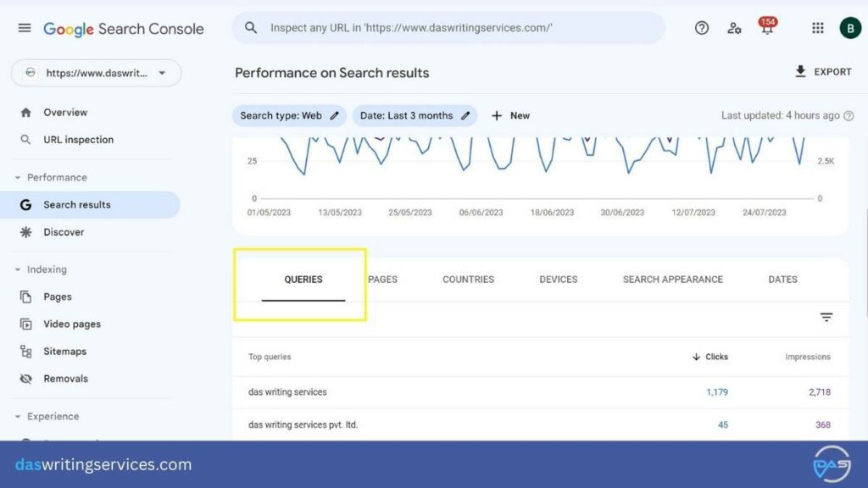Sort by the Clicks column header
The width and height of the screenshot is (868, 488).
(x=711, y=357)
